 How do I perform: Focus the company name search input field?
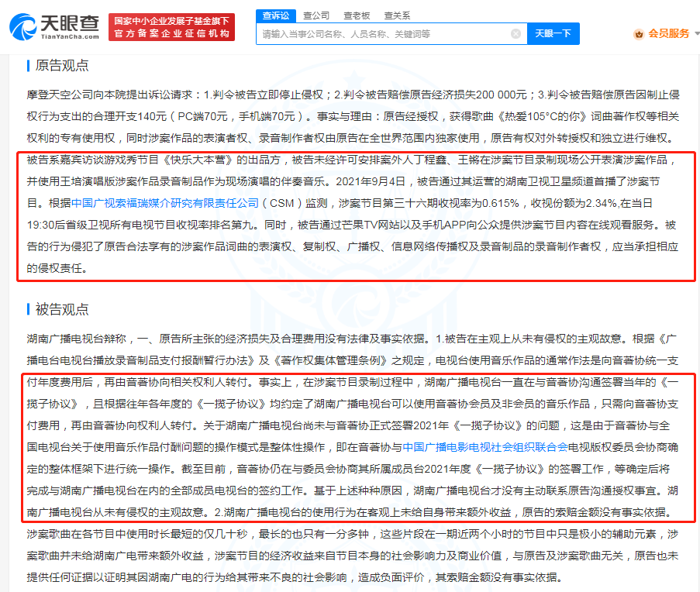point(384,34)
